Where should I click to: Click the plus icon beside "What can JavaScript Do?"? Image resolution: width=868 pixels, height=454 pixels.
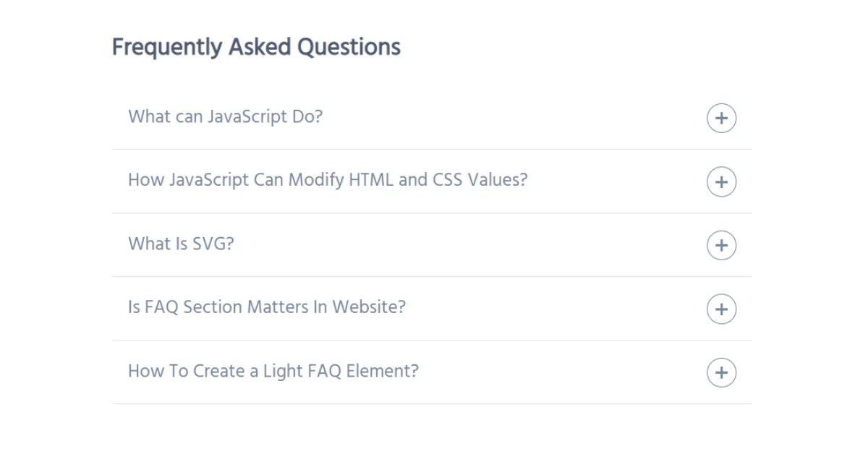point(721,117)
